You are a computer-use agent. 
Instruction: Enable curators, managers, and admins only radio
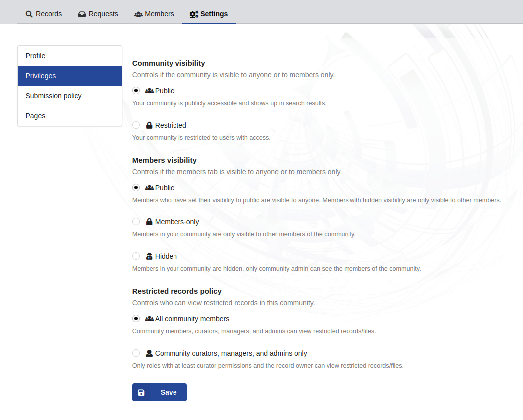coord(136,353)
